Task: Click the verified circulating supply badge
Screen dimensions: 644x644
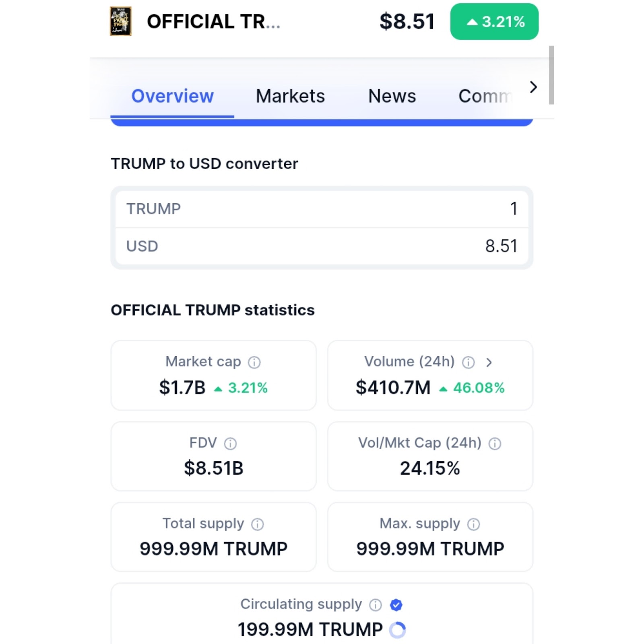Action: pyautogui.click(x=396, y=605)
